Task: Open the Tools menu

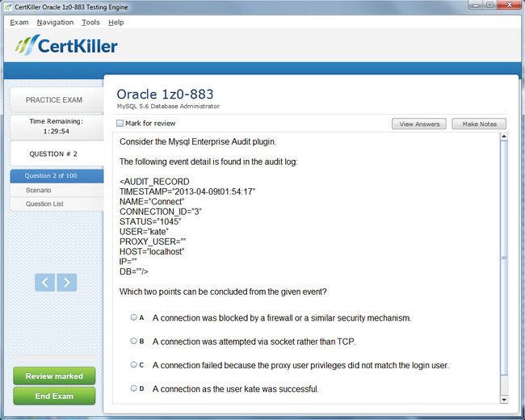Action: tap(90, 22)
